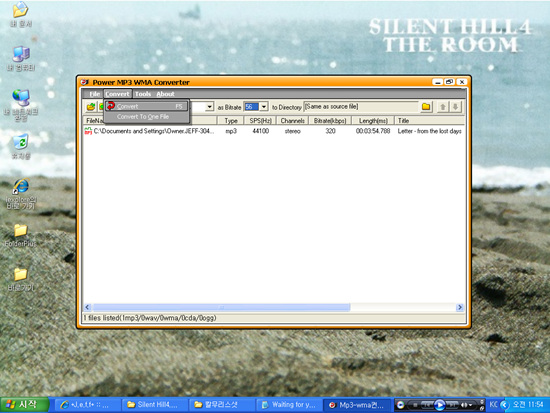Move selected file down with down-arrow icon
The width and height of the screenshot is (550, 413).
coord(455,107)
